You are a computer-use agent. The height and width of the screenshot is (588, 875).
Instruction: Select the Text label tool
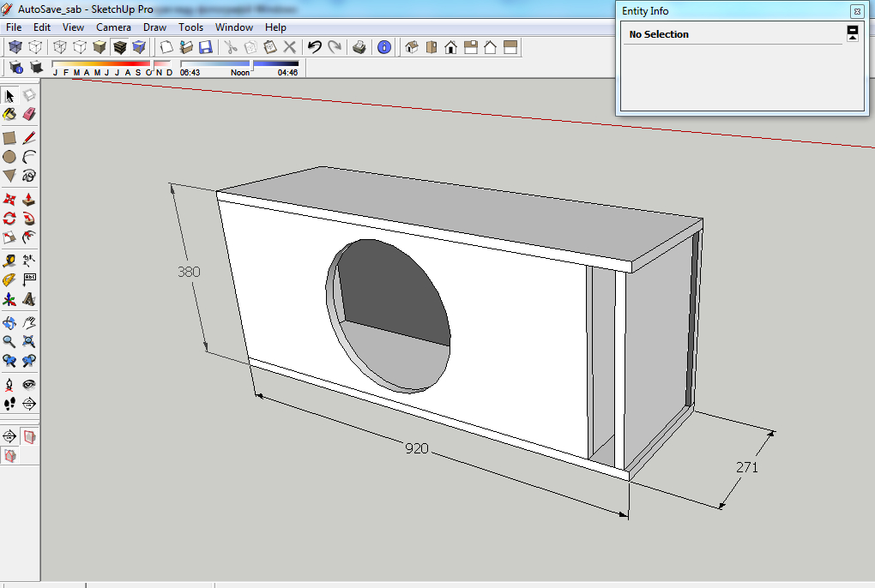pyautogui.click(x=29, y=279)
